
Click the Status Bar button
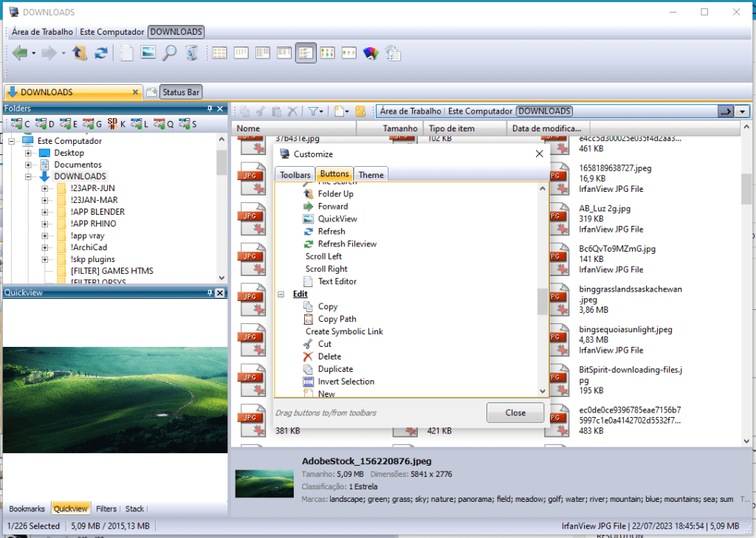pyautogui.click(x=181, y=92)
